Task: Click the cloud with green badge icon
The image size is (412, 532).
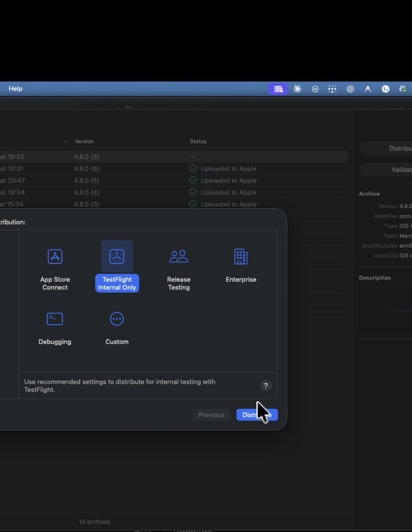Action: tap(403, 89)
